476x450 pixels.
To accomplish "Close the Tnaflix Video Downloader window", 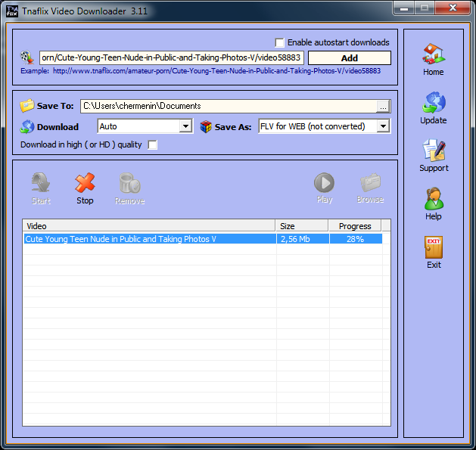I will (453, 8).
